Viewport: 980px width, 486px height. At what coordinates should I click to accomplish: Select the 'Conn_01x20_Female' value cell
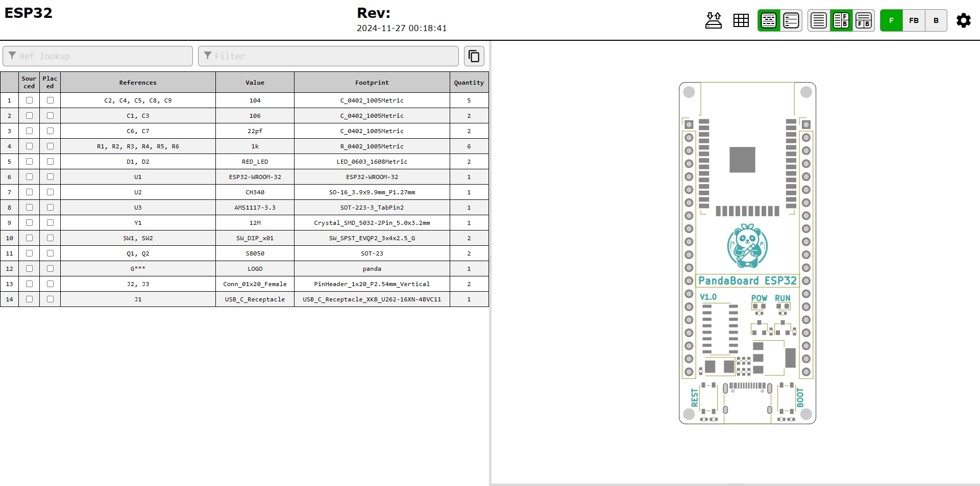(255, 284)
